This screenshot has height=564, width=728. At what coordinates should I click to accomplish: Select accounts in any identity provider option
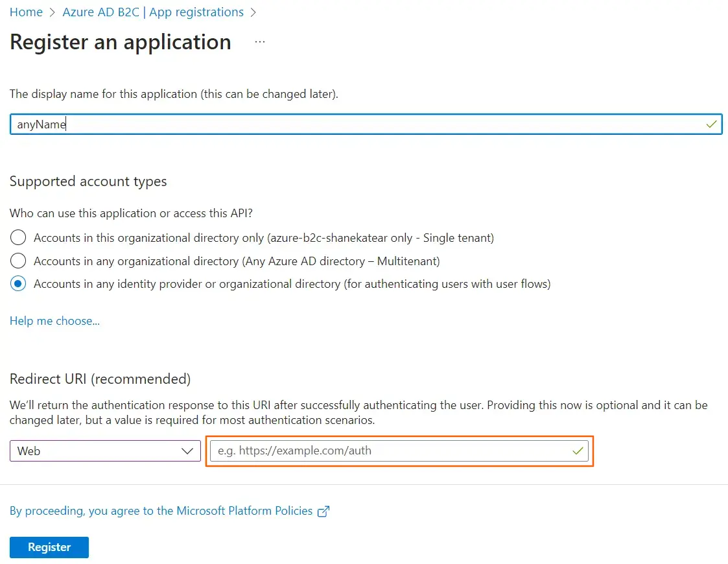18,283
